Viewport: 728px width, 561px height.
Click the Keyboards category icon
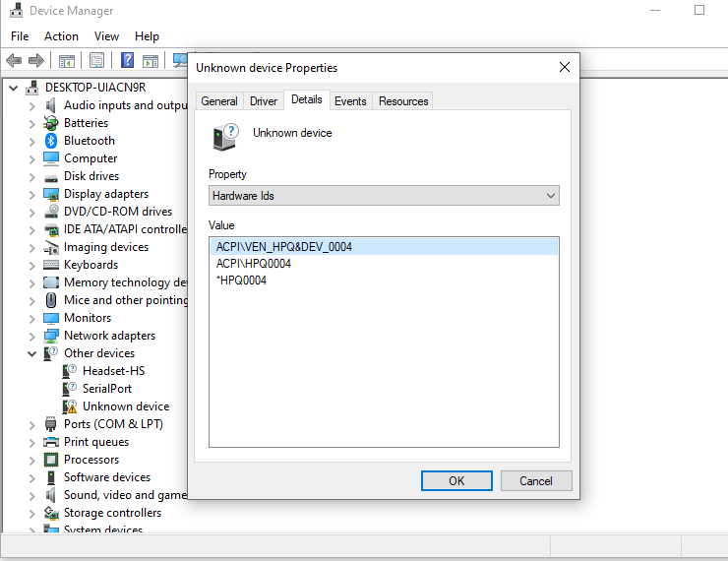50,265
